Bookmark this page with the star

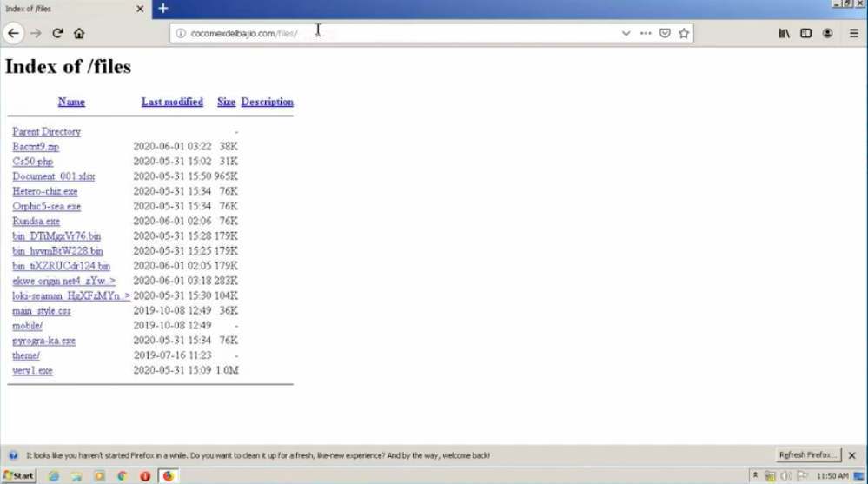point(684,33)
